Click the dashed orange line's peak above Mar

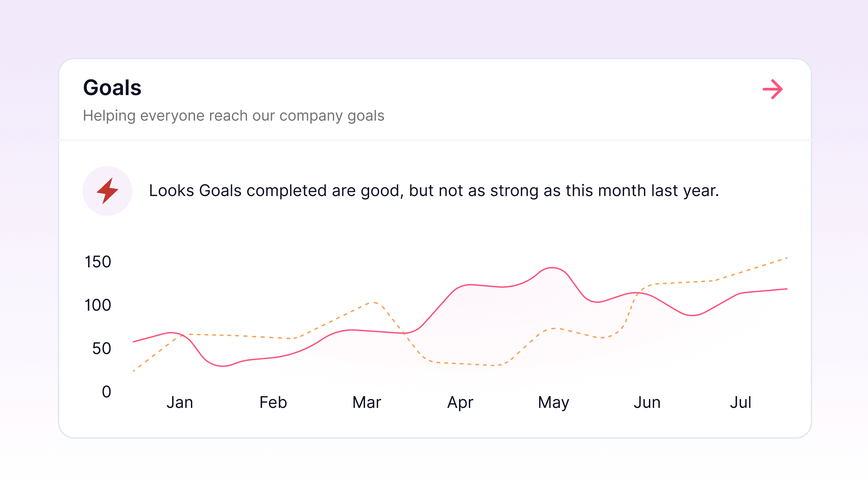[374, 302]
